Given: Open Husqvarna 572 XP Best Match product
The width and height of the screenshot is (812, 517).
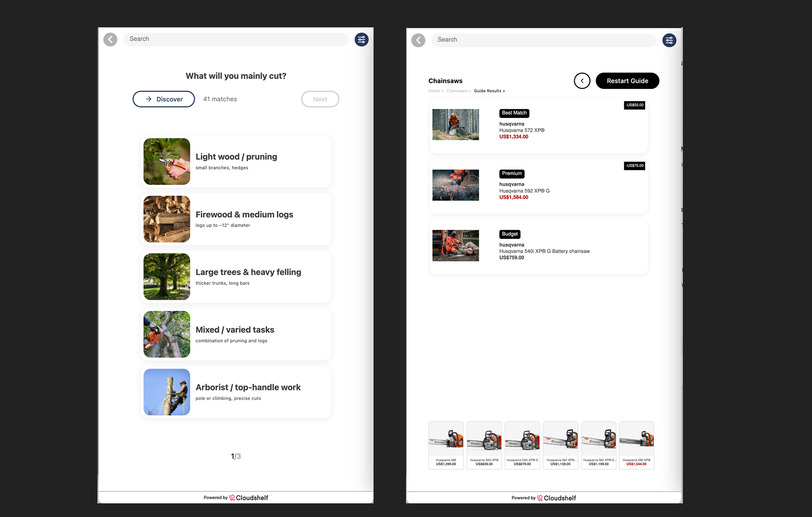Looking at the screenshot, I should pos(538,126).
